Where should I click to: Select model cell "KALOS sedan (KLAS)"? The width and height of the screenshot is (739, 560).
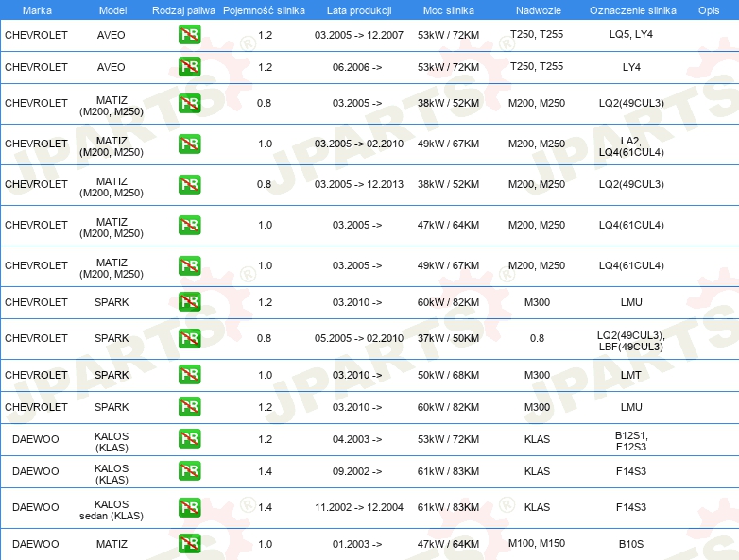[112, 510]
